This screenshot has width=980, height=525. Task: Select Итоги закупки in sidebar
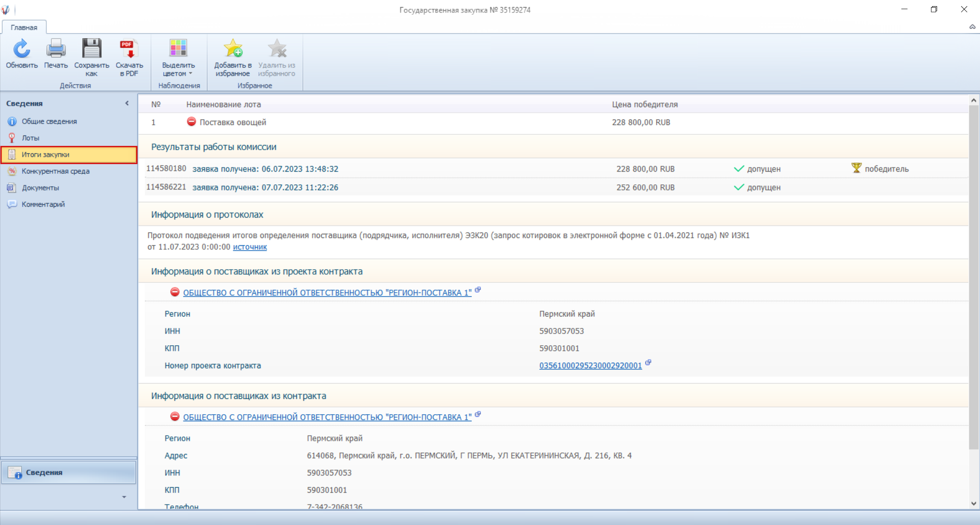pyautogui.click(x=69, y=155)
